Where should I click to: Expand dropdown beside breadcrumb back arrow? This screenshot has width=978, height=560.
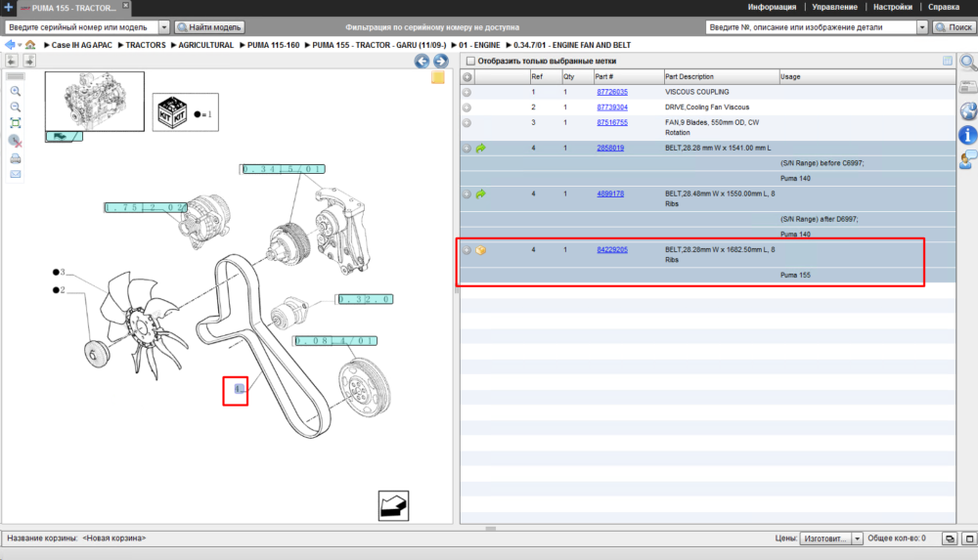point(20,45)
